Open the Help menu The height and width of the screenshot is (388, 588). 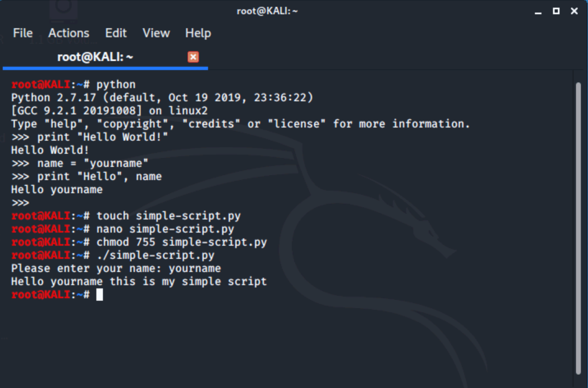click(x=198, y=33)
